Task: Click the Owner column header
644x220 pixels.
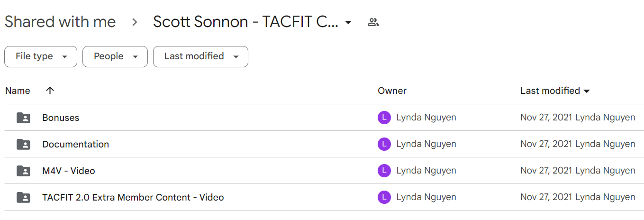Action: coord(392,91)
